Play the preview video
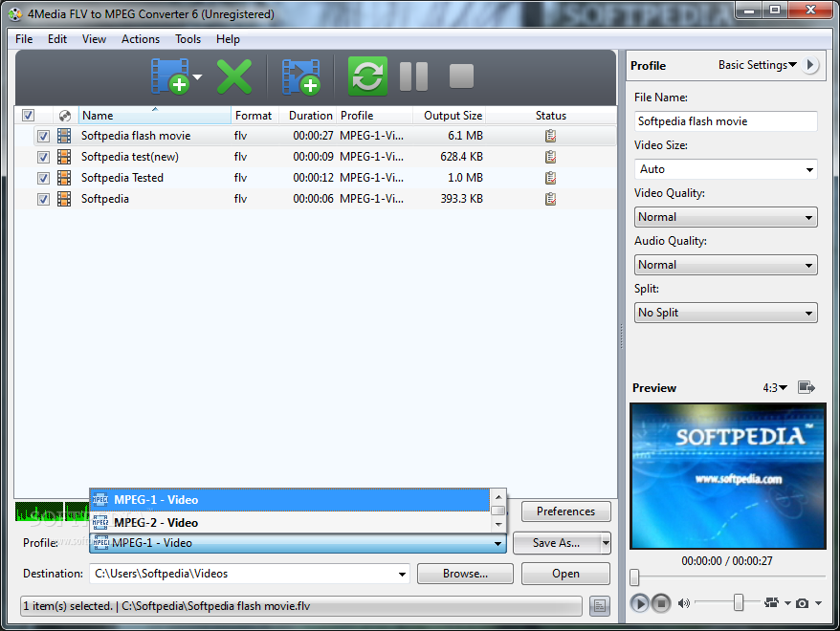Image resolution: width=840 pixels, height=631 pixels. 639,603
